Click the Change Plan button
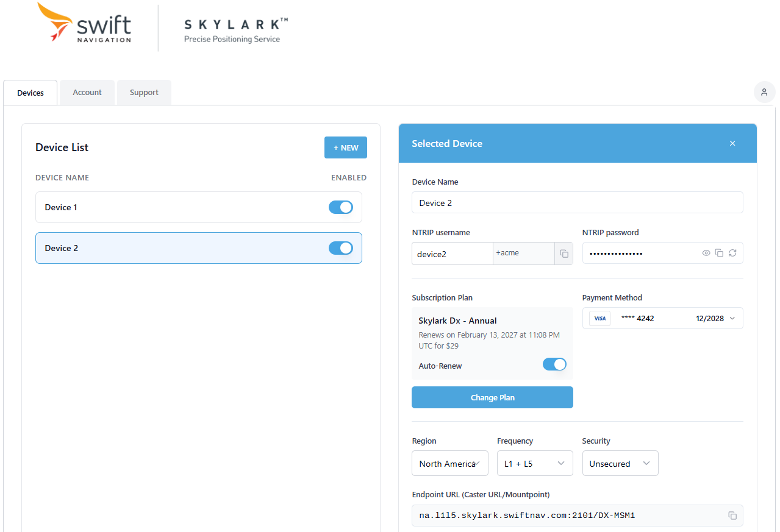This screenshot has width=780, height=532. (492, 397)
